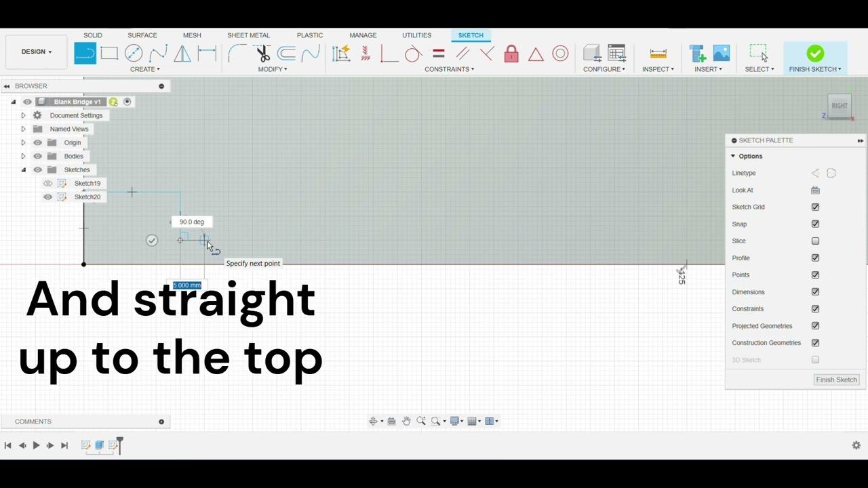Open the INSERT dropdown menu
Screen dimensions: 868x488
[708, 69]
